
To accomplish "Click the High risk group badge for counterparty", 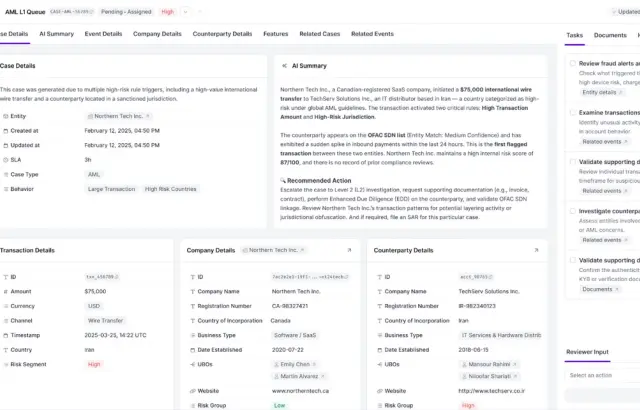I will (x=468, y=406).
